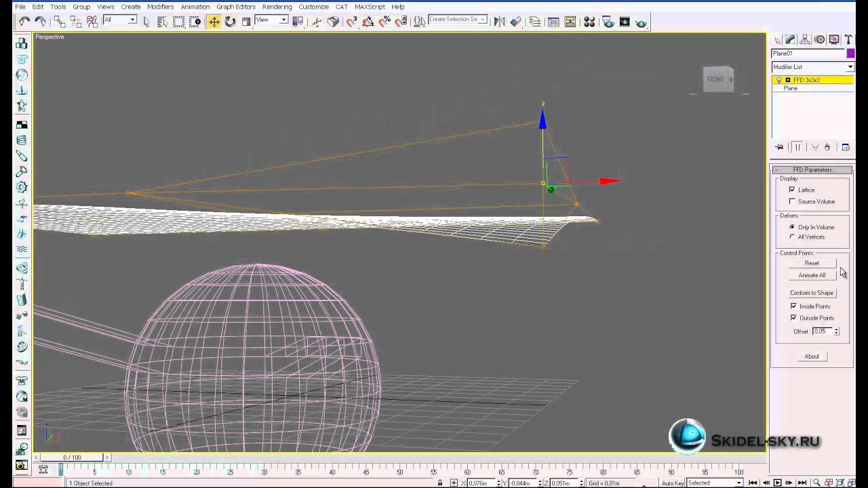The image size is (868, 488).
Task: Activate the Select and Scale tool
Action: click(x=246, y=22)
